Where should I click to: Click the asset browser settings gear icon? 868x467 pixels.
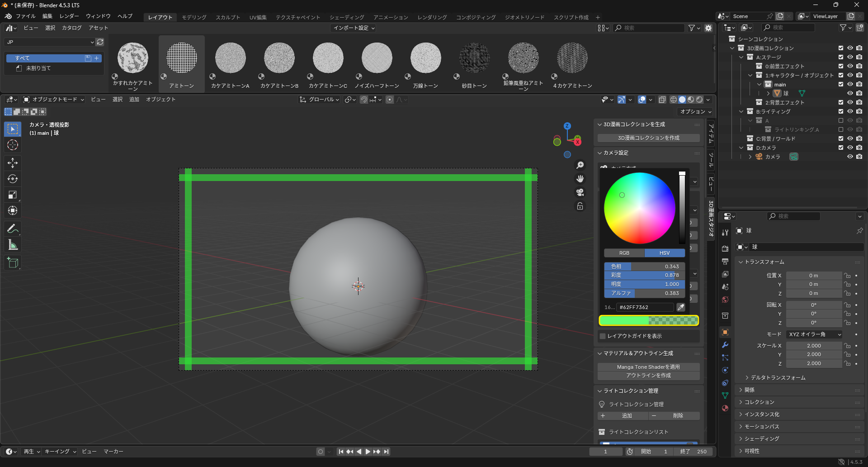click(708, 28)
